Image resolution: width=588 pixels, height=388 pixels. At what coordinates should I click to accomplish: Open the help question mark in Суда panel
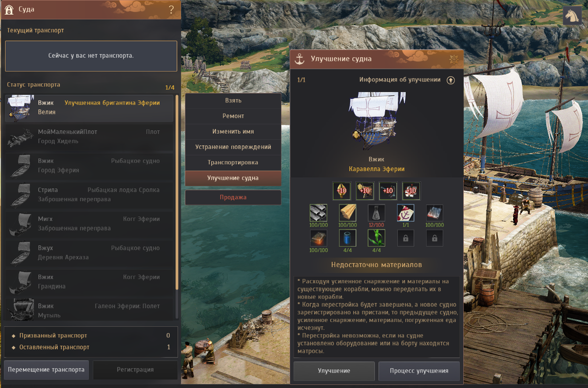click(x=171, y=9)
